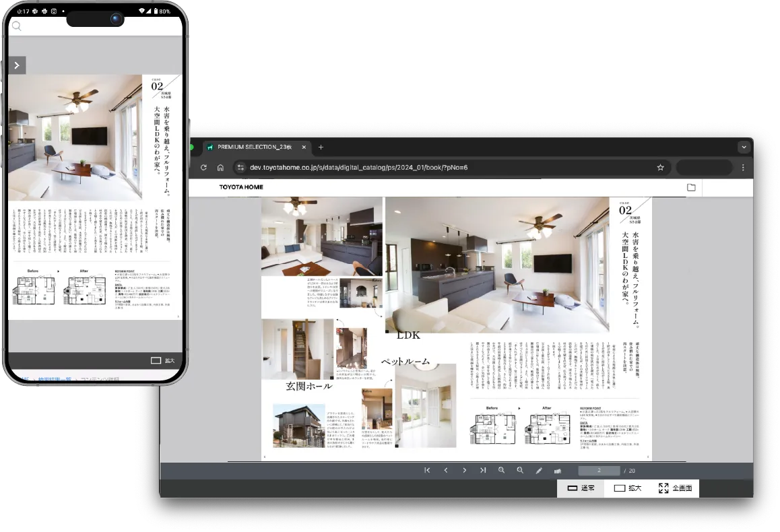Open the page thumbnails icon in toolbar
Viewport: 780px width, 532px height.
click(558, 471)
